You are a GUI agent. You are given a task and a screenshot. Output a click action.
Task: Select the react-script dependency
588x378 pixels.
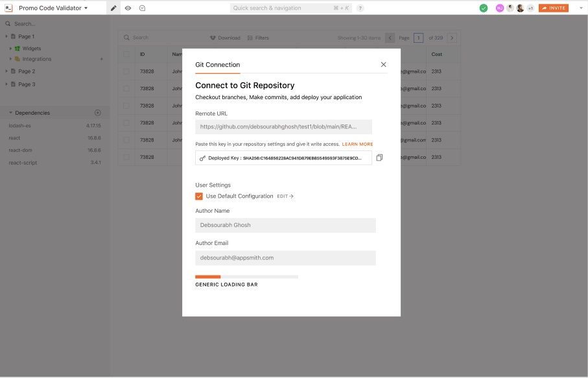pyautogui.click(x=54, y=162)
